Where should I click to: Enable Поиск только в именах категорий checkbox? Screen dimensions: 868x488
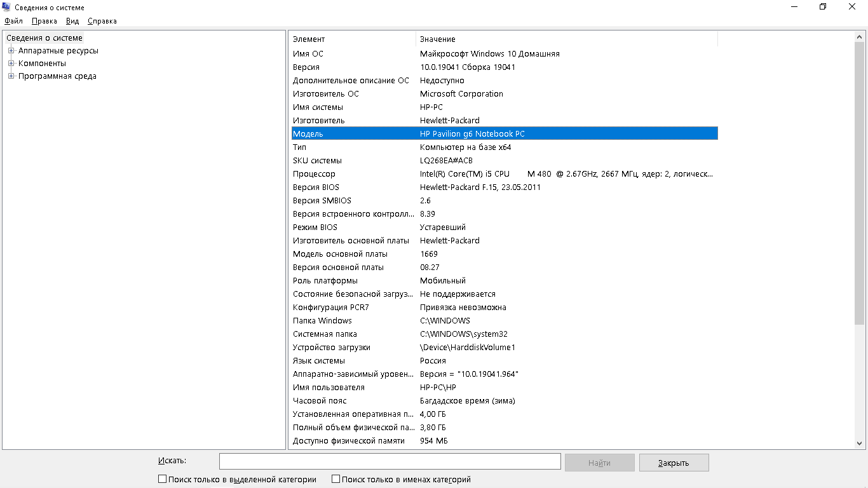tap(336, 479)
